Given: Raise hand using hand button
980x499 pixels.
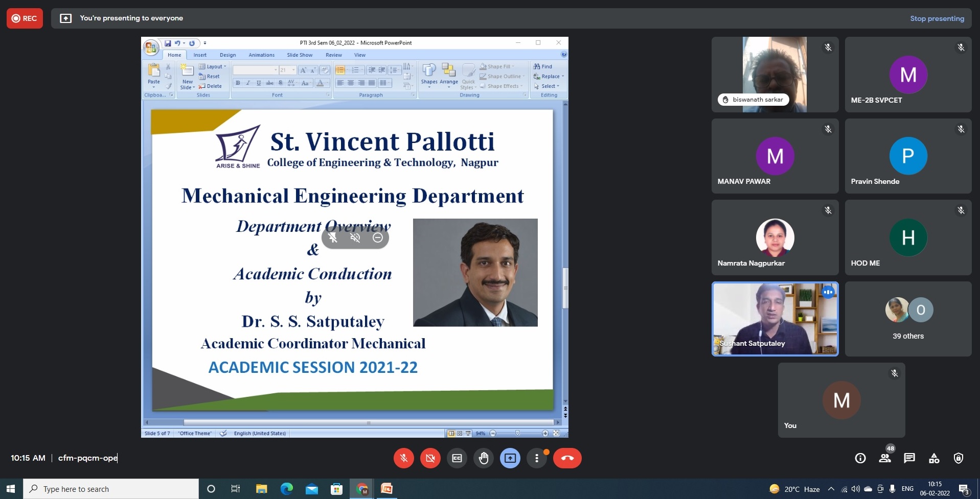Looking at the screenshot, I should coord(484,458).
